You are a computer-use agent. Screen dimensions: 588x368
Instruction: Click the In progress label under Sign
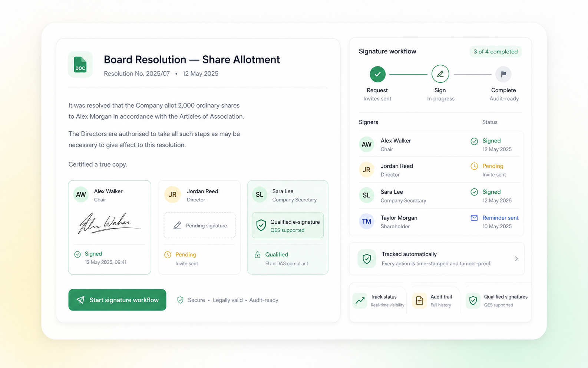[x=440, y=99]
